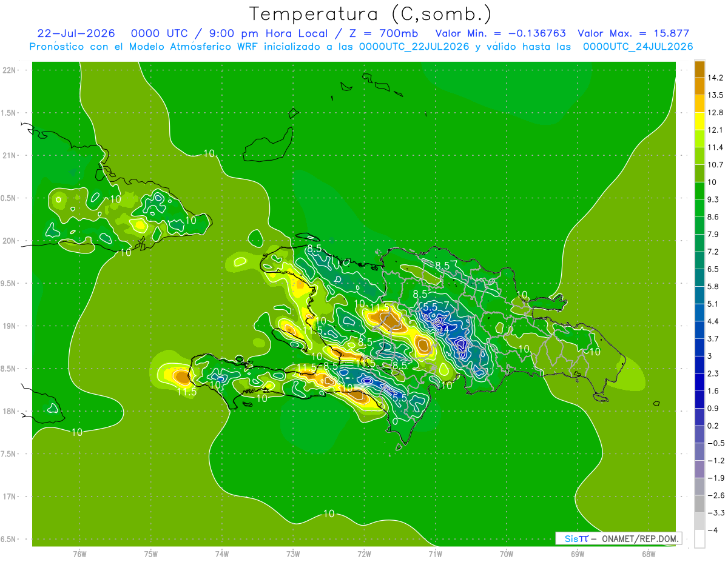Click the "18N" latitude axis label
728x562 pixels.
[x=8, y=411]
